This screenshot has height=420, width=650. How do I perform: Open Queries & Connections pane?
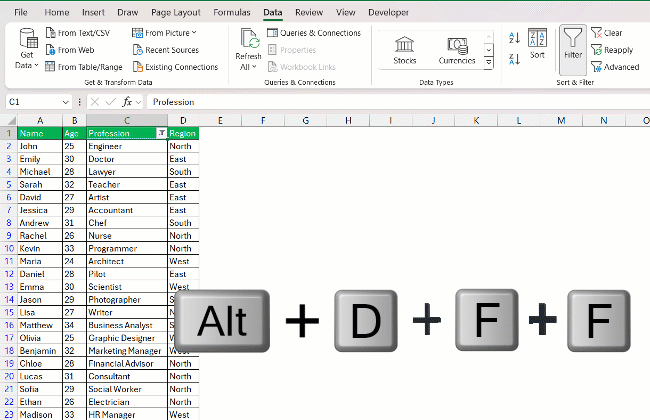314,33
